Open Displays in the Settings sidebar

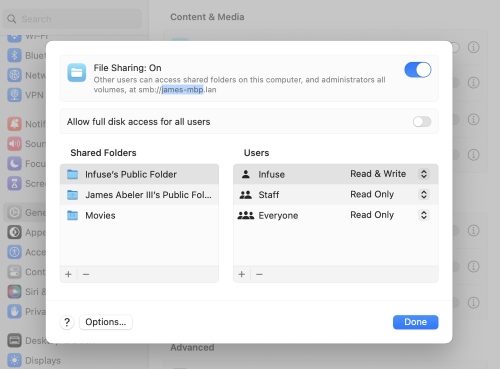pos(34,360)
